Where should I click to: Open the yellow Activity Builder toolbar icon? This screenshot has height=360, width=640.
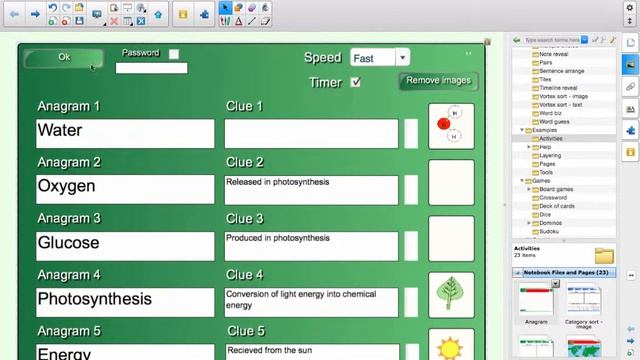(x=183, y=14)
